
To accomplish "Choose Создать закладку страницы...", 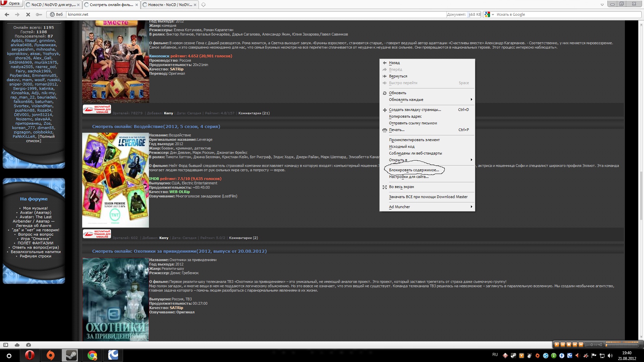I will point(427,110).
